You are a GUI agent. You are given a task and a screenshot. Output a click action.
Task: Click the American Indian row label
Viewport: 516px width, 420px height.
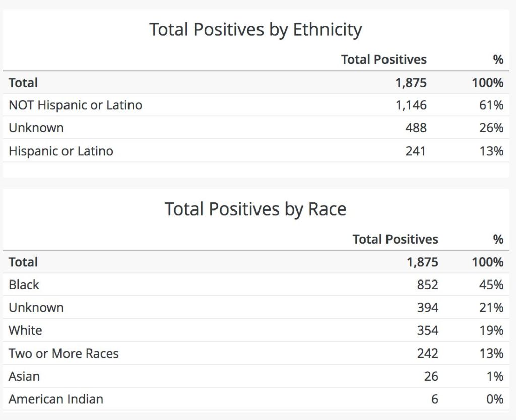tap(56, 399)
